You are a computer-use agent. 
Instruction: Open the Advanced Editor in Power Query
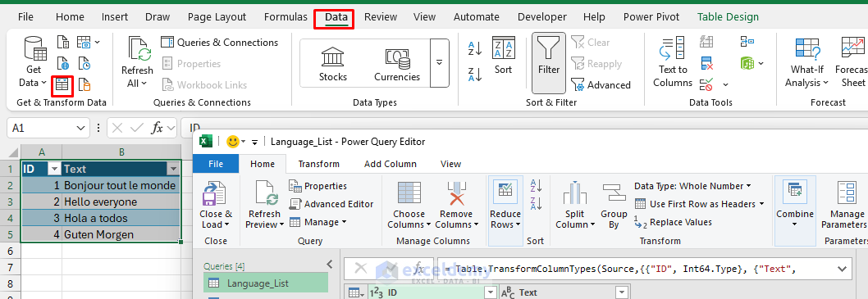tap(331, 204)
